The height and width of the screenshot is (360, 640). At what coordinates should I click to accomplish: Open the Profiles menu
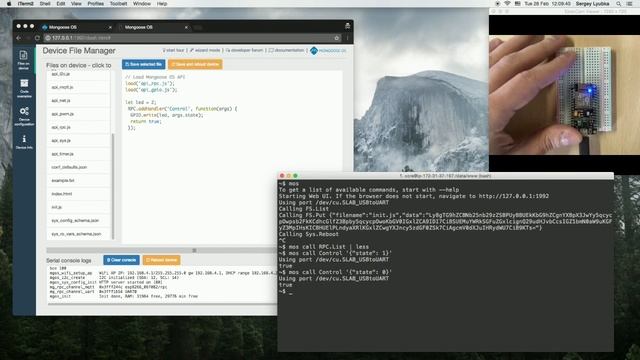(96, 4)
